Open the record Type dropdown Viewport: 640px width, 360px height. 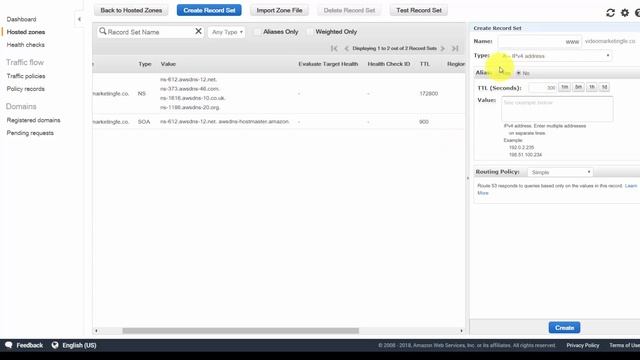555,56
